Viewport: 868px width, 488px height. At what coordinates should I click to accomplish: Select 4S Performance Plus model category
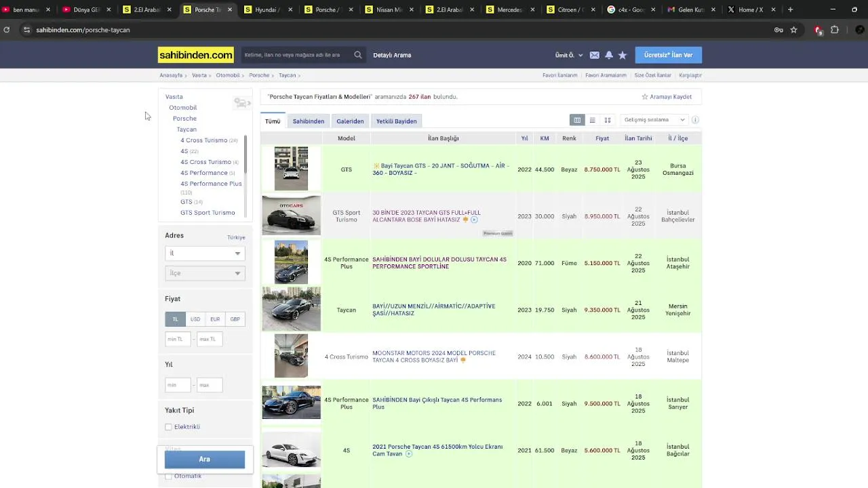coord(211,184)
